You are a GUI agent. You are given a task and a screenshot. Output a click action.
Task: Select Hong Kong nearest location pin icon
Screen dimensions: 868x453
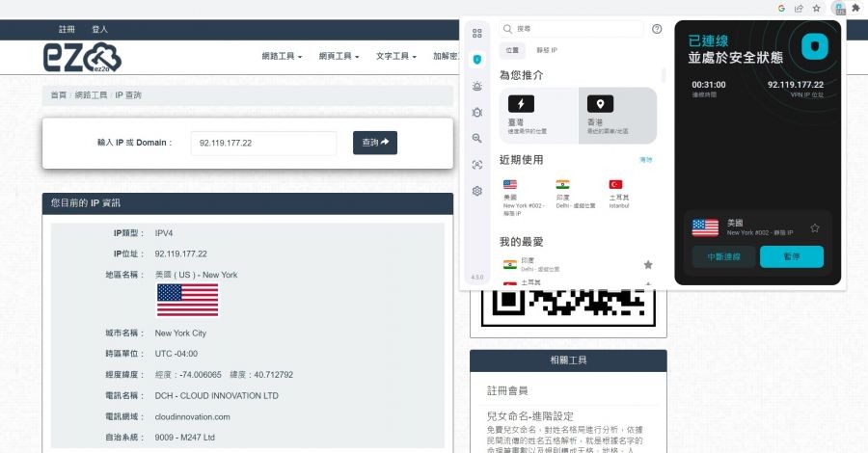pos(600,103)
